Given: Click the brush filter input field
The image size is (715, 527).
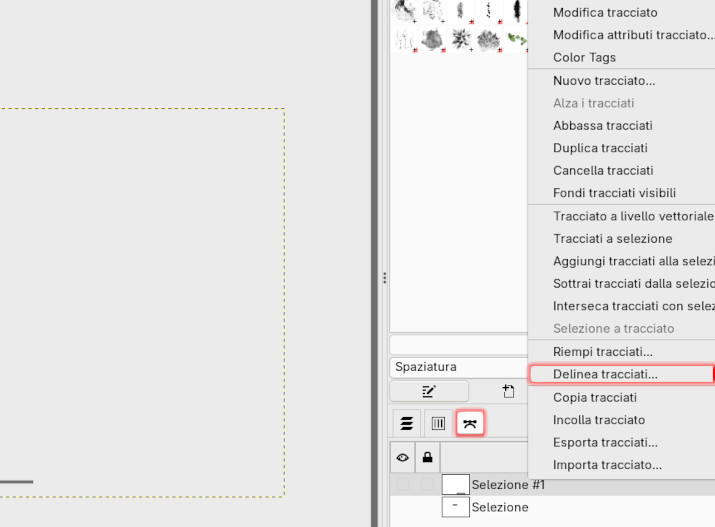Looking at the screenshot, I should [459, 345].
